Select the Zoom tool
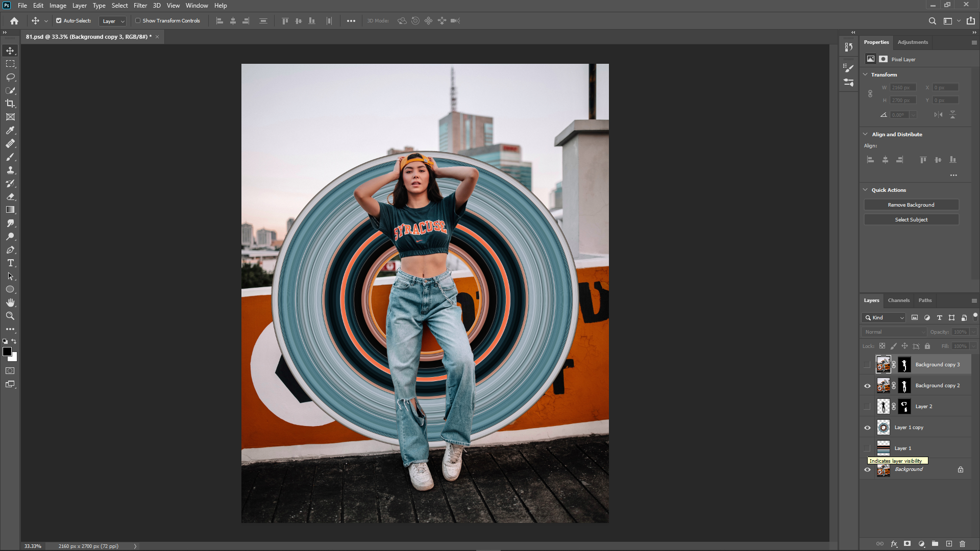The image size is (980, 551). click(x=10, y=316)
